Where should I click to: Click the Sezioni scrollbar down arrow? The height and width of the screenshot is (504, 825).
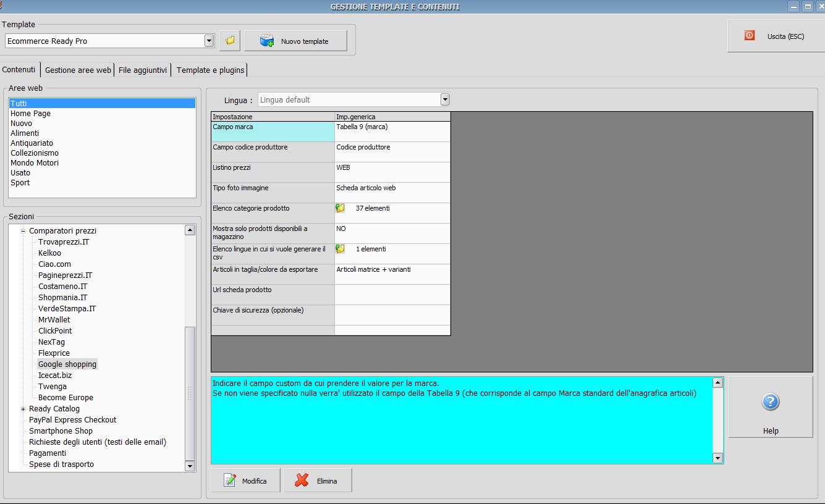coord(190,466)
